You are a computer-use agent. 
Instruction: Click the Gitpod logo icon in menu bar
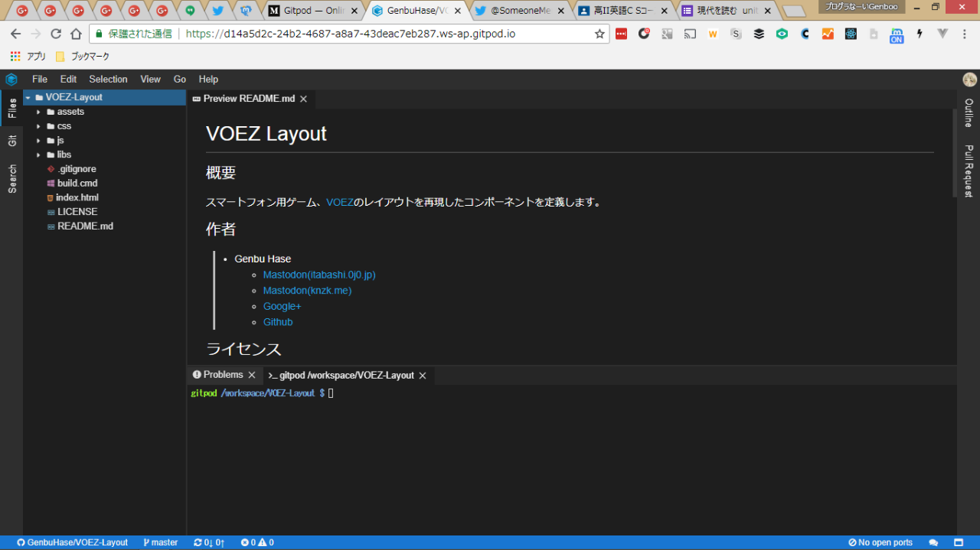pos(11,79)
